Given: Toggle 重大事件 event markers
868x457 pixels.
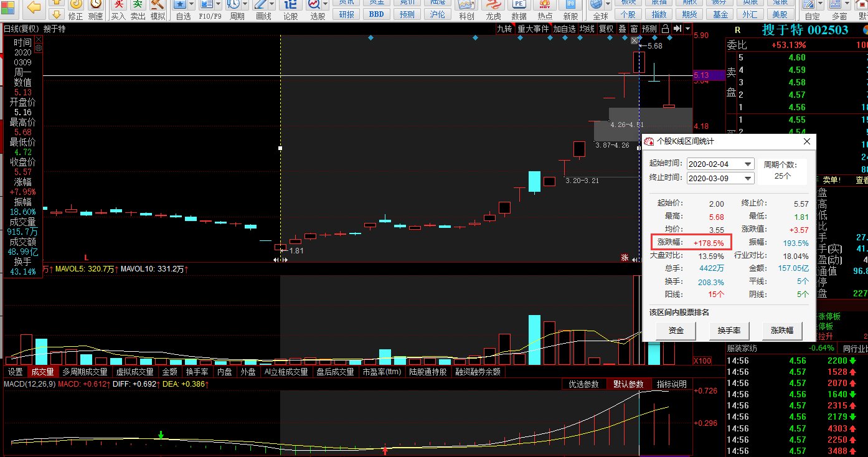Looking at the screenshot, I should (x=533, y=29).
